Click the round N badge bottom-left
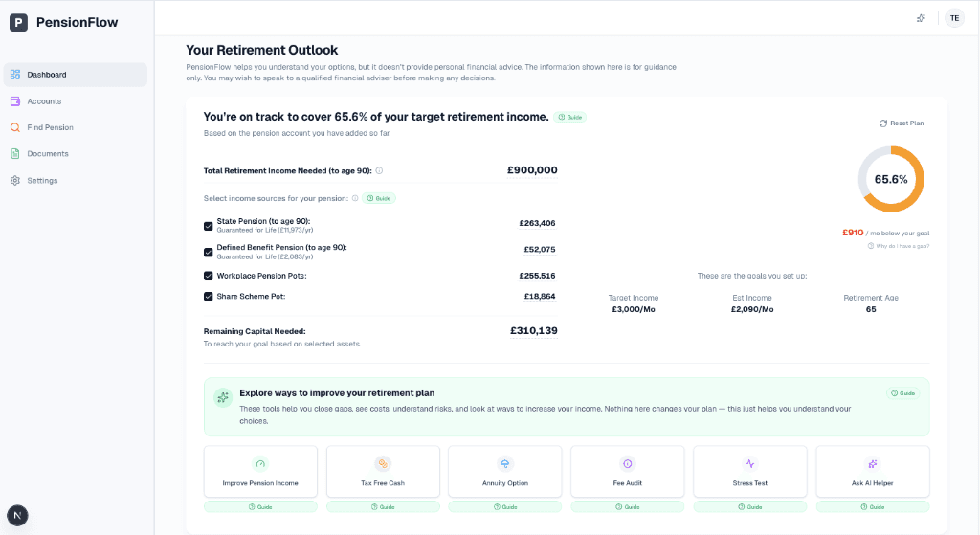This screenshot has height=535, width=980. pyautogui.click(x=17, y=516)
